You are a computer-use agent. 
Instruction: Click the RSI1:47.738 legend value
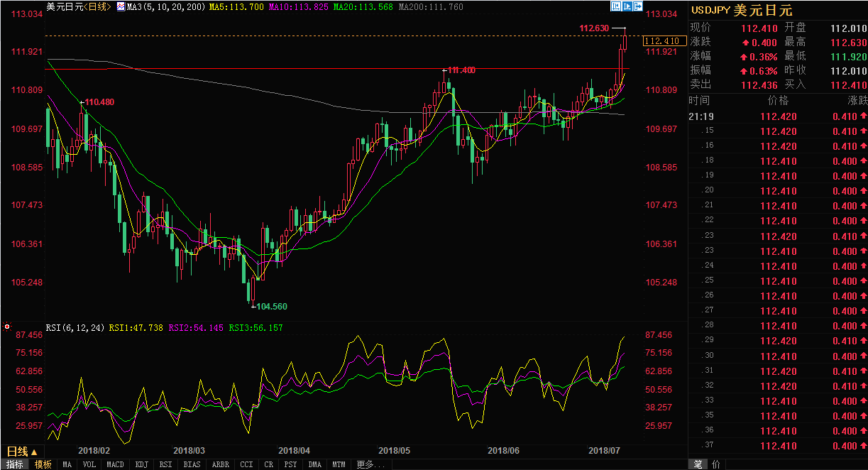tap(137, 327)
